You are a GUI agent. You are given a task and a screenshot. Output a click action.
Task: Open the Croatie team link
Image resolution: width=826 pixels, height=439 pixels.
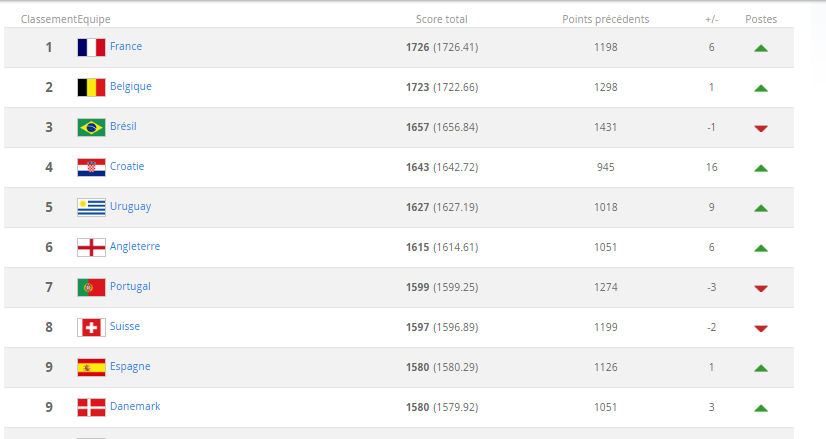(127, 167)
